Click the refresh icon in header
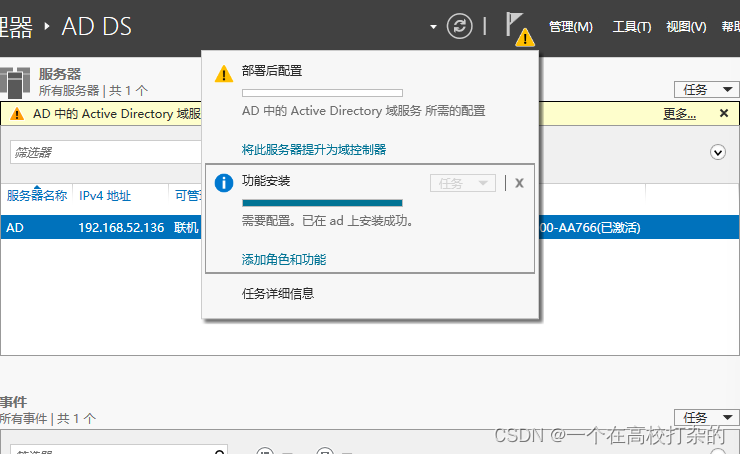 pos(459,26)
